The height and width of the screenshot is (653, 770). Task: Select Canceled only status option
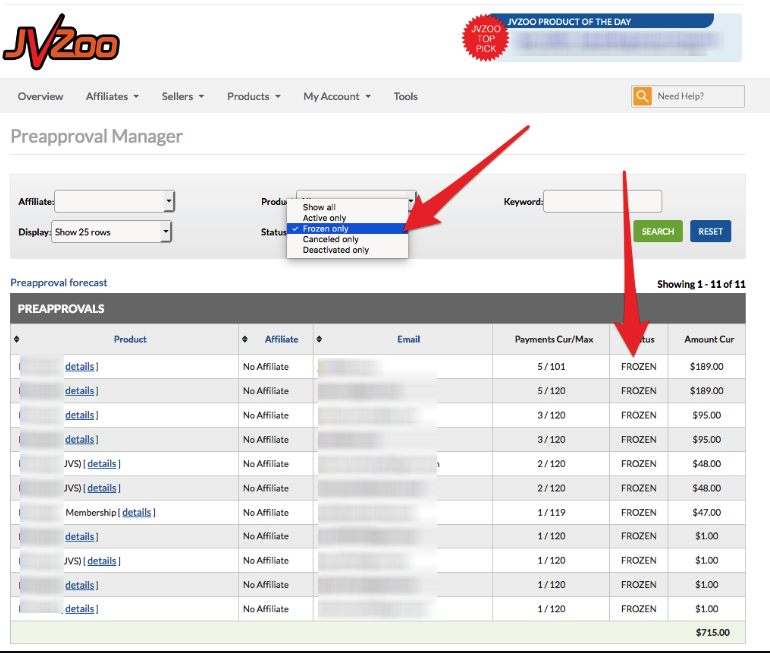pyautogui.click(x=348, y=240)
